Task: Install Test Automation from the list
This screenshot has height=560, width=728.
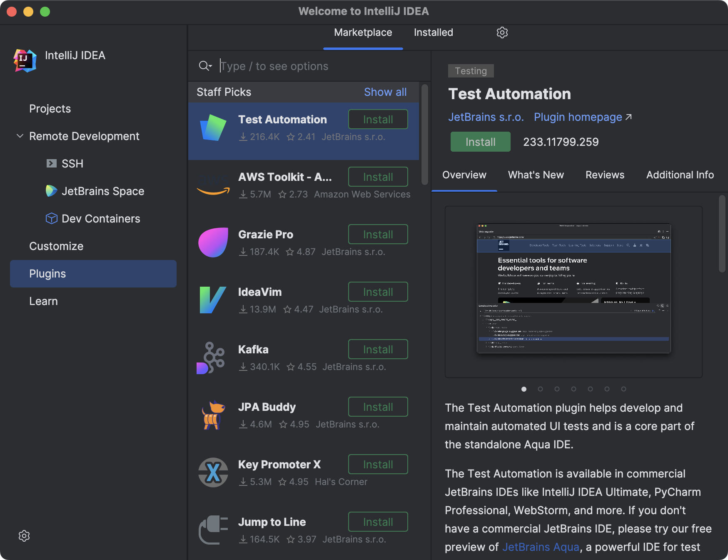Action: 378,120
